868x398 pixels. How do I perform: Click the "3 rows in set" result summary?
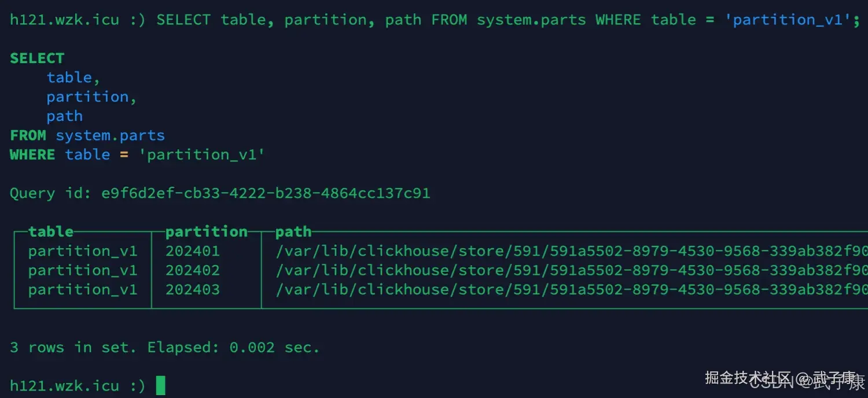72,348
